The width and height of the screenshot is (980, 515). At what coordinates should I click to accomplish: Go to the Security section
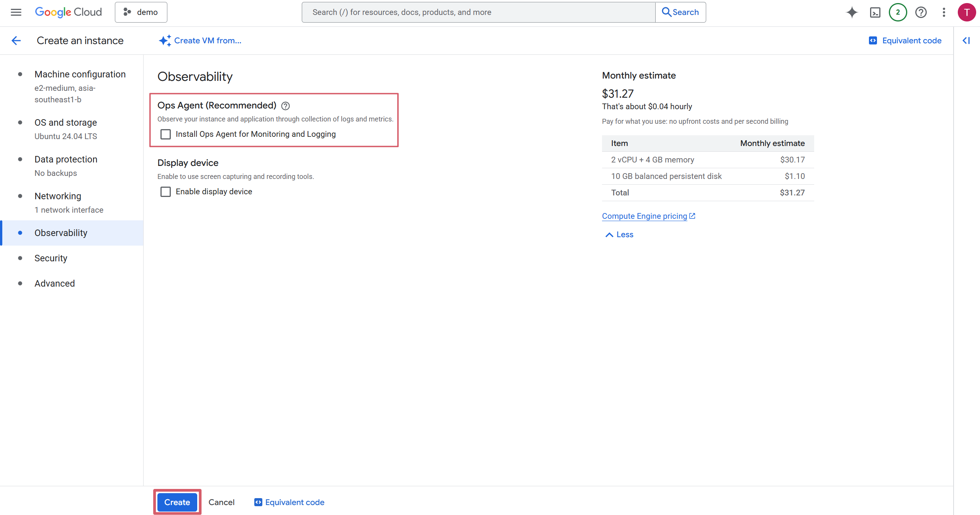pos(51,258)
